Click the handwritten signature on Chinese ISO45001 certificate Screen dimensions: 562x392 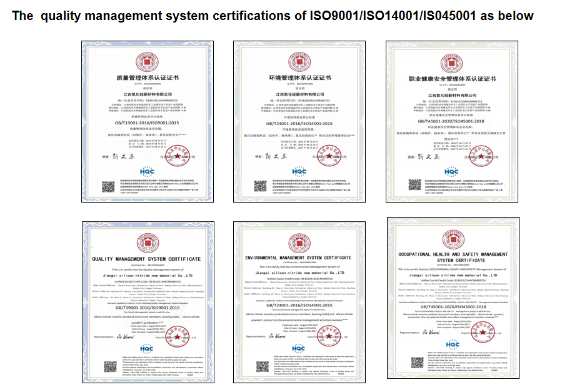[x=428, y=156]
